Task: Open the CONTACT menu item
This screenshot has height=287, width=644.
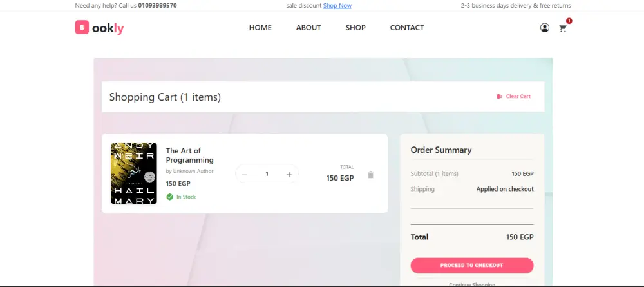Action: pos(407,28)
